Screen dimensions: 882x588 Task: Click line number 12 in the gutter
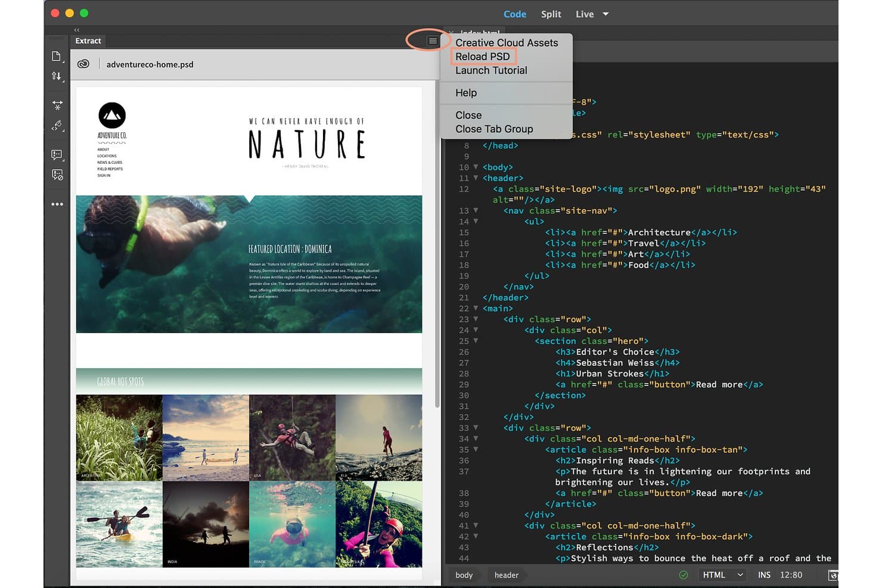coord(464,189)
